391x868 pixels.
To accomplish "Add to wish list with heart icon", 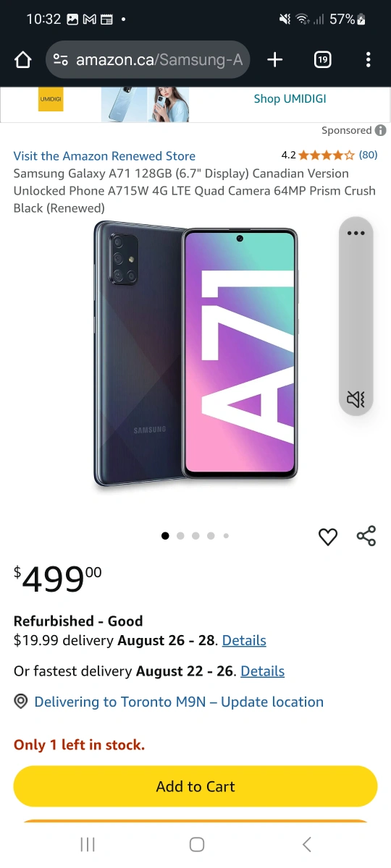I will click(x=328, y=537).
